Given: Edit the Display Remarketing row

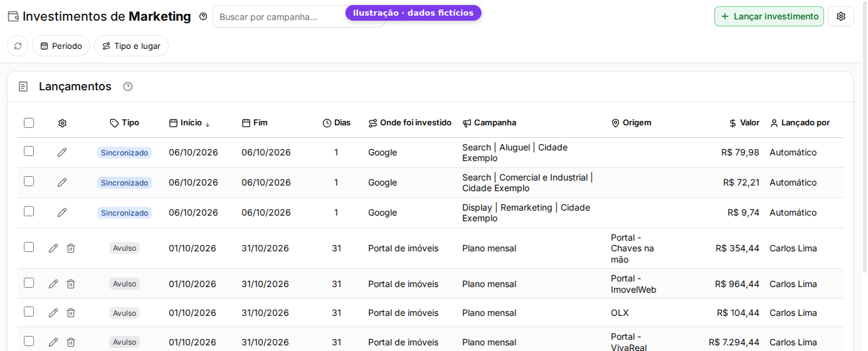Looking at the screenshot, I should (62, 212).
